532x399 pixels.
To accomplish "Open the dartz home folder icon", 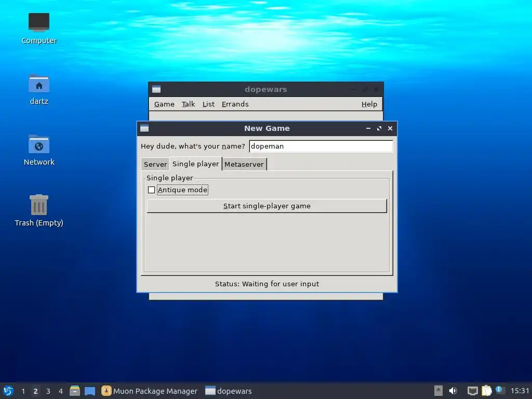I will [x=38, y=89].
